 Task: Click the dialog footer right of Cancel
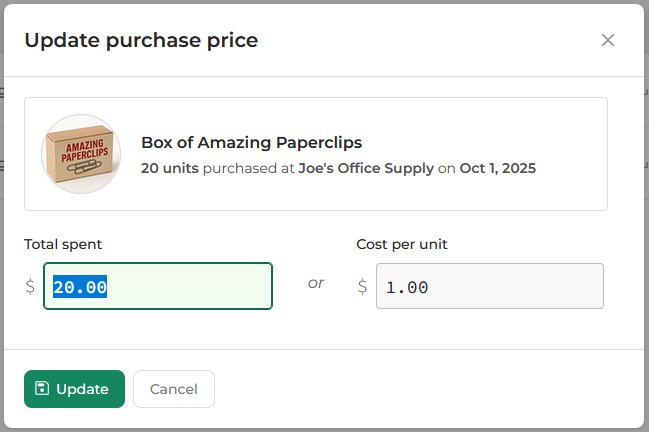420,389
